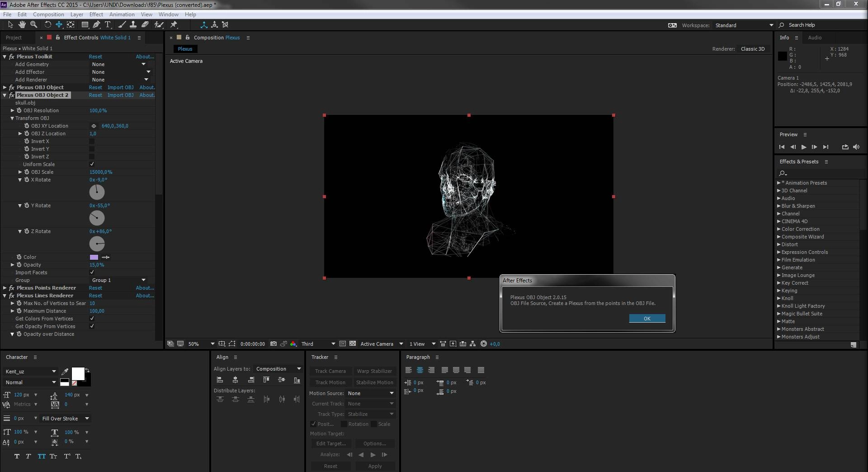The image size is (868, 472).
Task: Open the Group 1 dropdown
Action: (118, 280)
